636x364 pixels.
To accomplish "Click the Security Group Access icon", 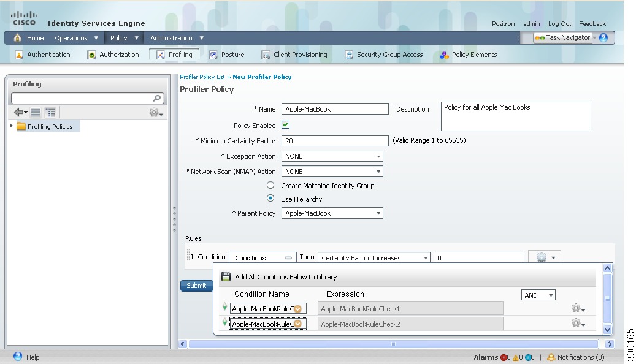I will point(349,55).
